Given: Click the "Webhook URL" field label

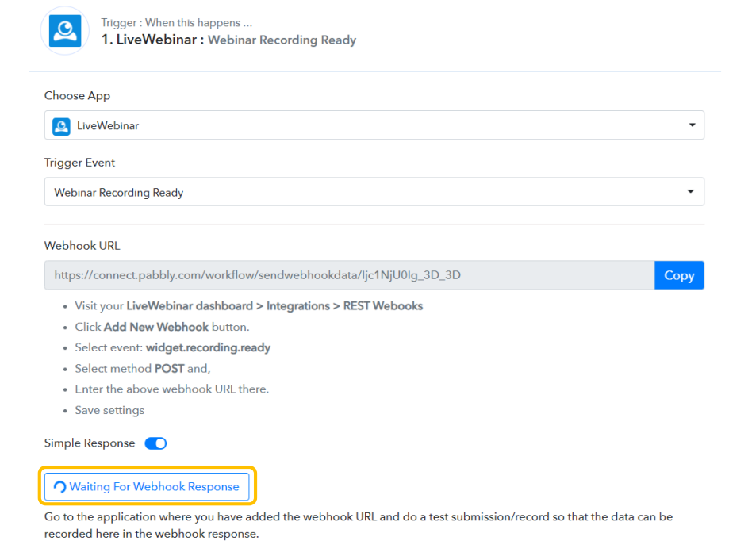Looking at the screenshot, I should [82, 246].
